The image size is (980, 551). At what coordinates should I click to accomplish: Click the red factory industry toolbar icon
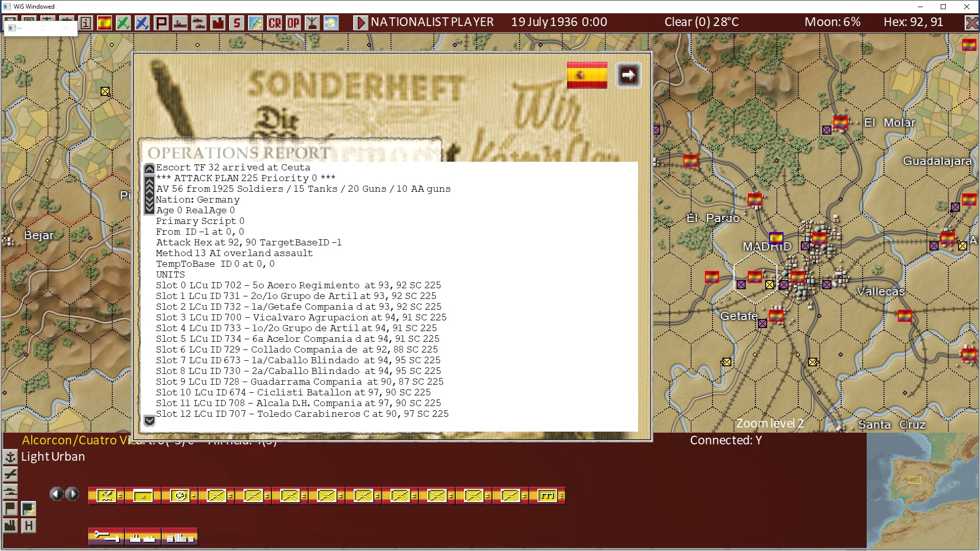218,23
